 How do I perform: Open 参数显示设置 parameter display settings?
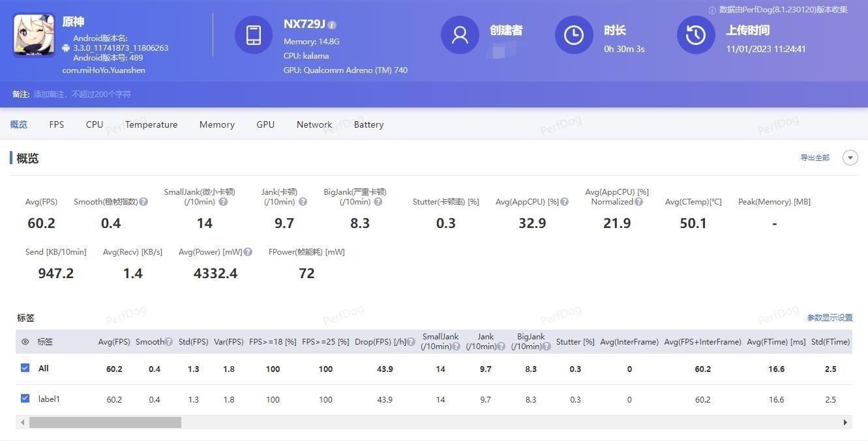click(830, 318)
